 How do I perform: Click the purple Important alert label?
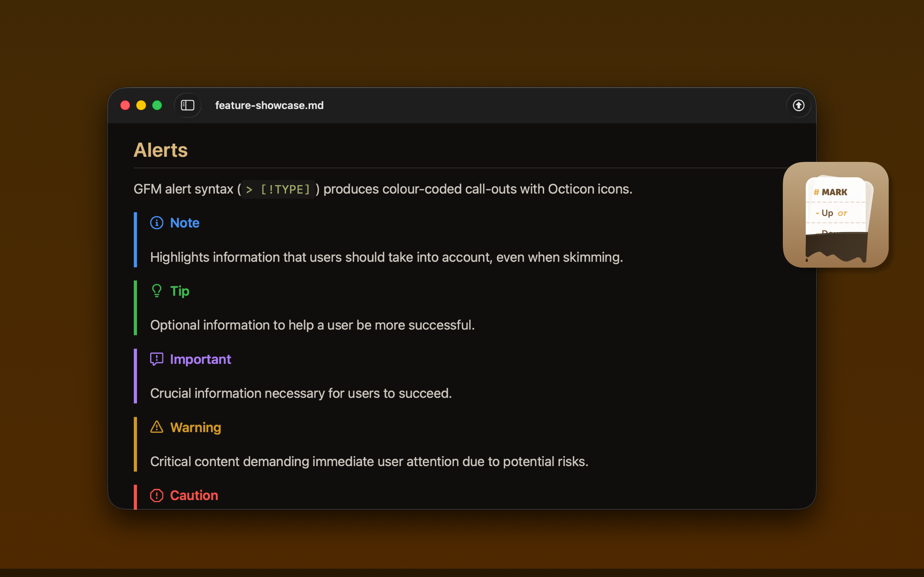pos(201,359)
